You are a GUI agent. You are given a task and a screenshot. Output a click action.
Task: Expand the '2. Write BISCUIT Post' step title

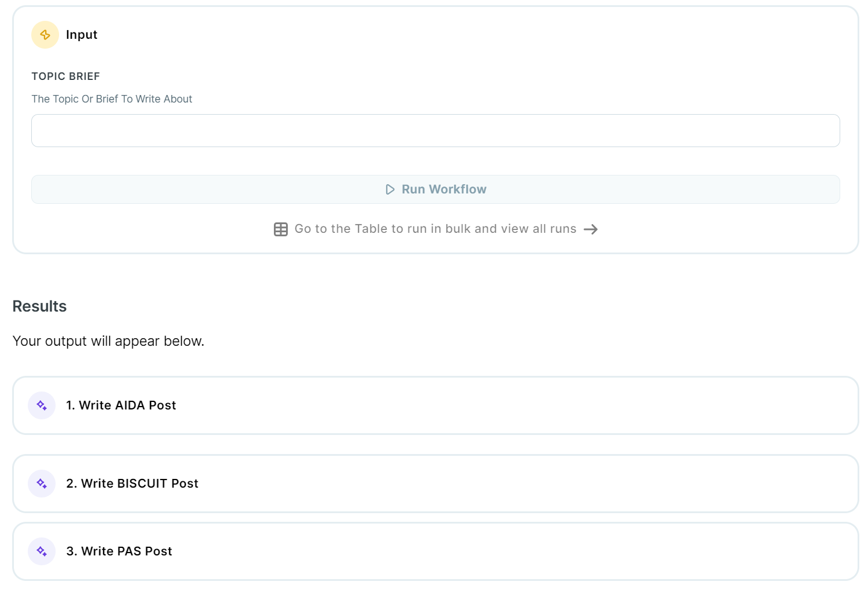point(132,484)
